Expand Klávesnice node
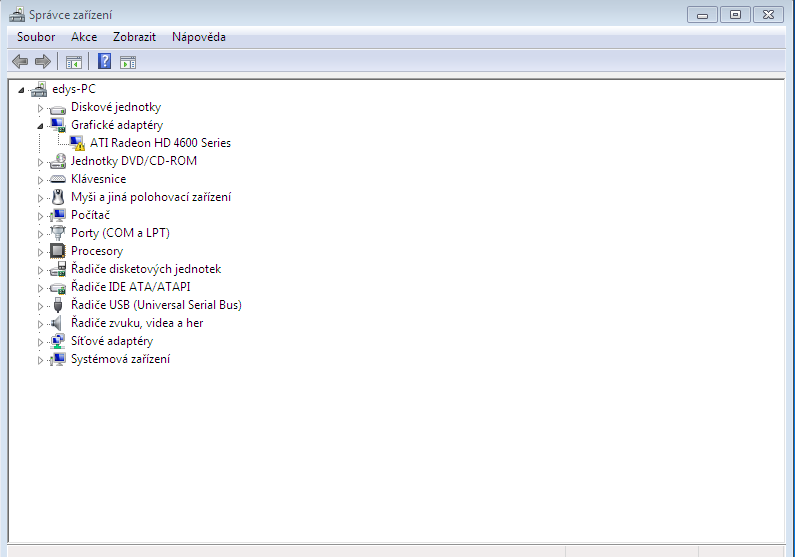 (x=40, y=180)
